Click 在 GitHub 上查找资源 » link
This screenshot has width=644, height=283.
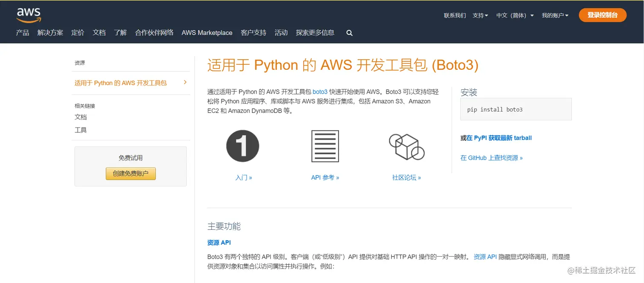pos(492,158)
